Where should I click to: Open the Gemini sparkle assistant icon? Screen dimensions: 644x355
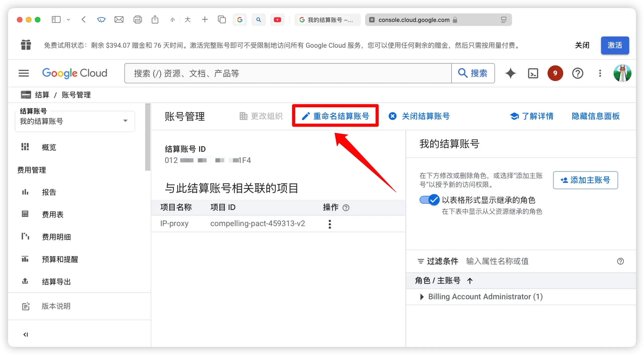pos(510,73)
